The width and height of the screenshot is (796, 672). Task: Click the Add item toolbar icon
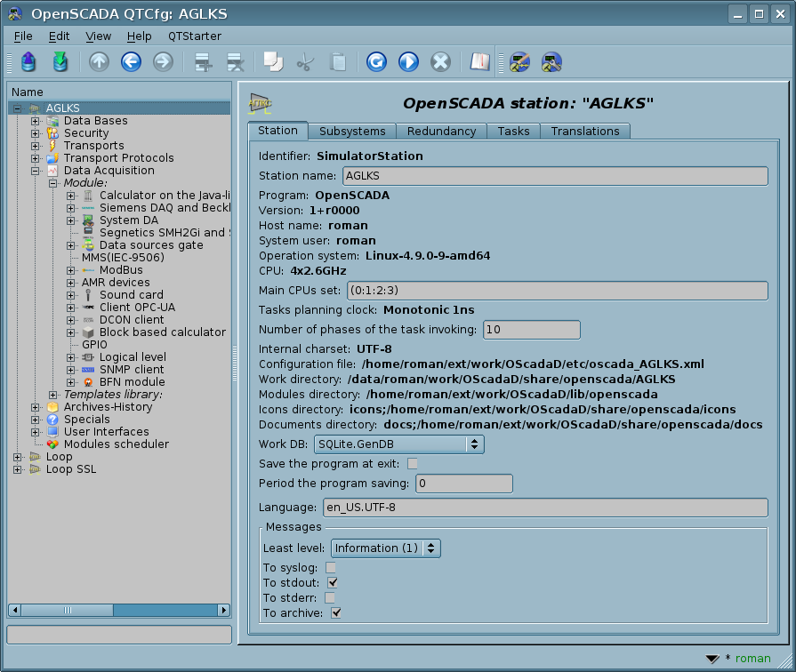tap(204, 62)
